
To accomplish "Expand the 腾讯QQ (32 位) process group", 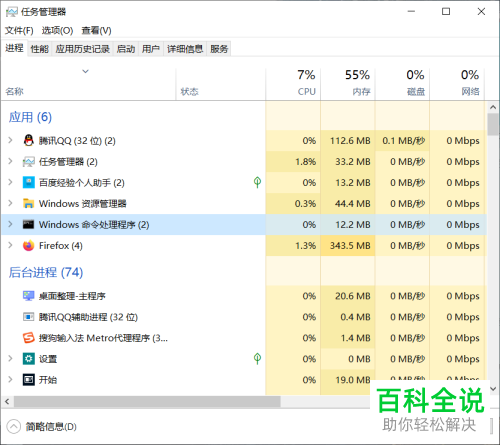I will coord(10,140).
